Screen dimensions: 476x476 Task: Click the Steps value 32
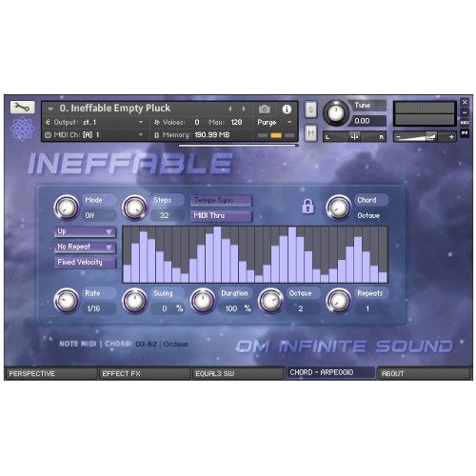point(165,215)
